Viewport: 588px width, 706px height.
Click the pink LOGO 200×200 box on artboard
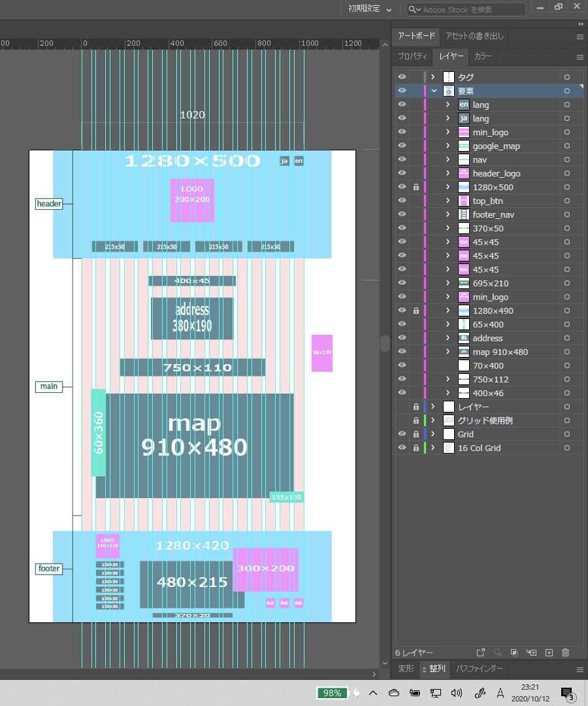pyautogui.click(x=192, y=201)
